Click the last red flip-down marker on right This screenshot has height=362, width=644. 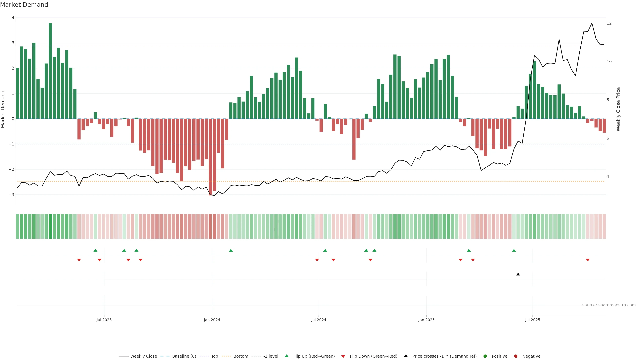tap(588, 260)
